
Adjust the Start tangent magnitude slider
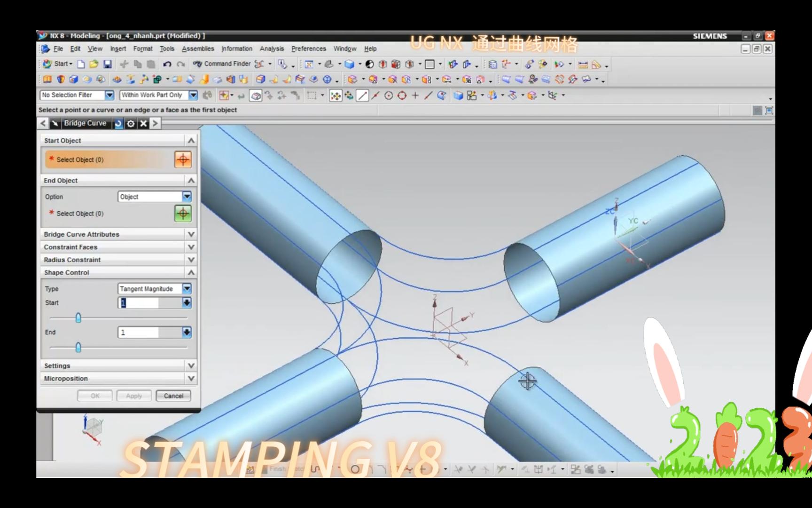point(78,318)
